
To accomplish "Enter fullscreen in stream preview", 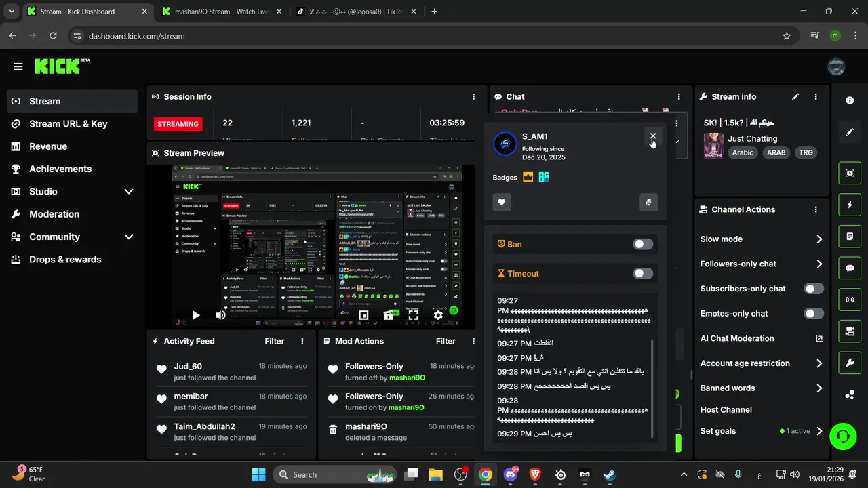I will [x=413, y=315].
